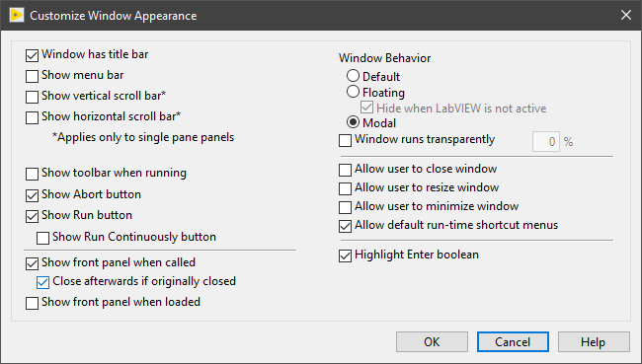Check Allow user to resize window
This screenshot has width=642, height=364.
pos(345,188)
